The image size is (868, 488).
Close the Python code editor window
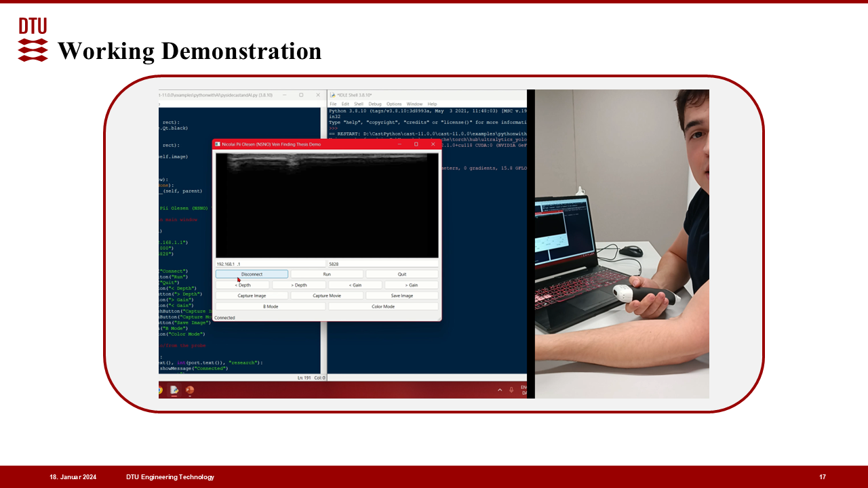click(x=317, y=95)
